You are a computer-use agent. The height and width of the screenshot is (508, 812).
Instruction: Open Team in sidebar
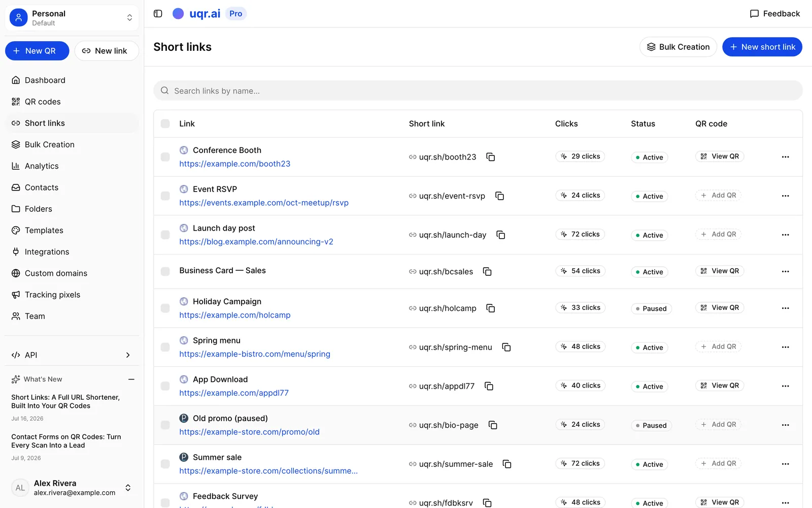click(72, 316)
